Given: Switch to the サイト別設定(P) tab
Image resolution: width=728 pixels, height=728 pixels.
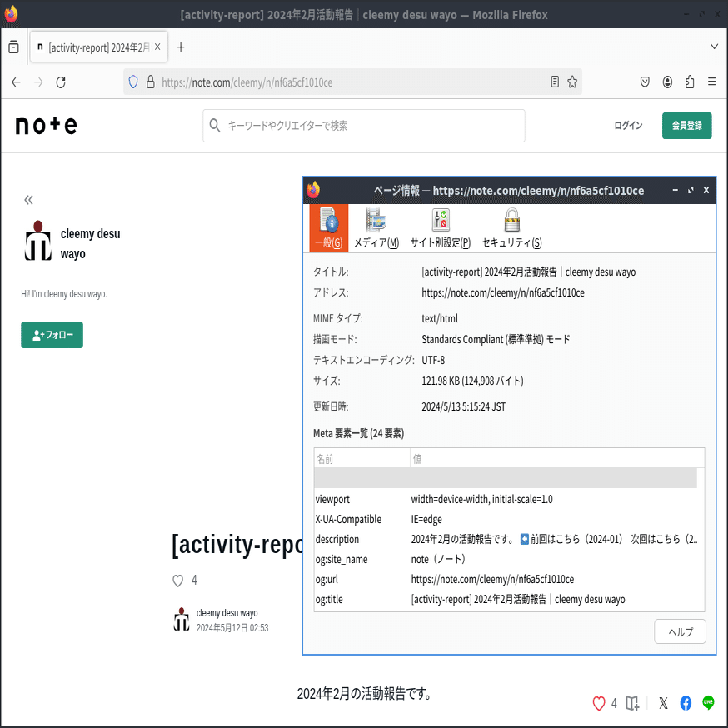Looking at the screenshot, I should (440, 228).
